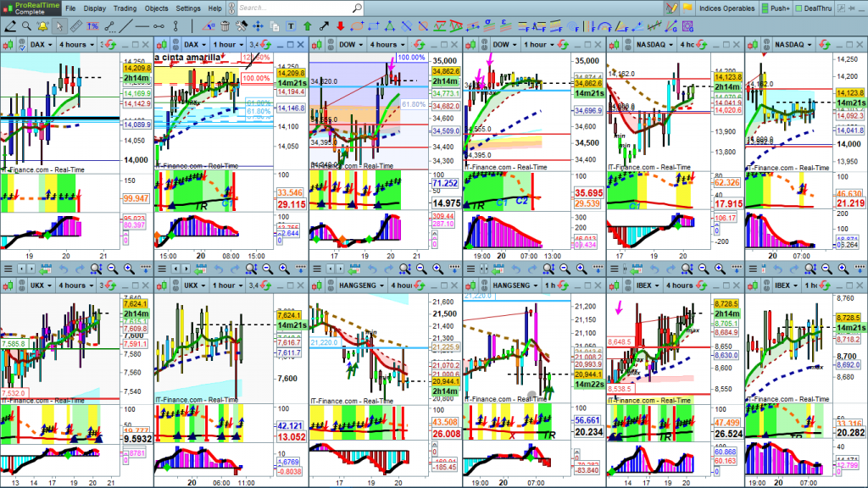Open the 4 hours timeframe dropdown for DOW
The width and height of the screenshot is (868, 488).
[x=386, y=44]
